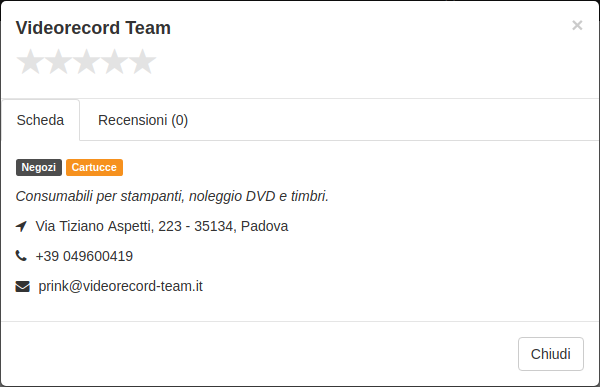Call the +39 049600419 number
The height and width of the screenshot is (387, 600).
click(x=84, y=256)
